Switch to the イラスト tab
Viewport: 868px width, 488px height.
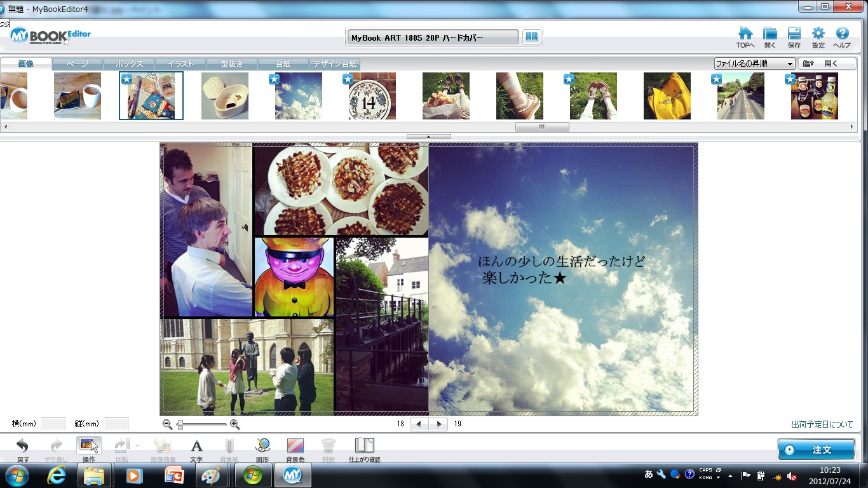[180, 64]
